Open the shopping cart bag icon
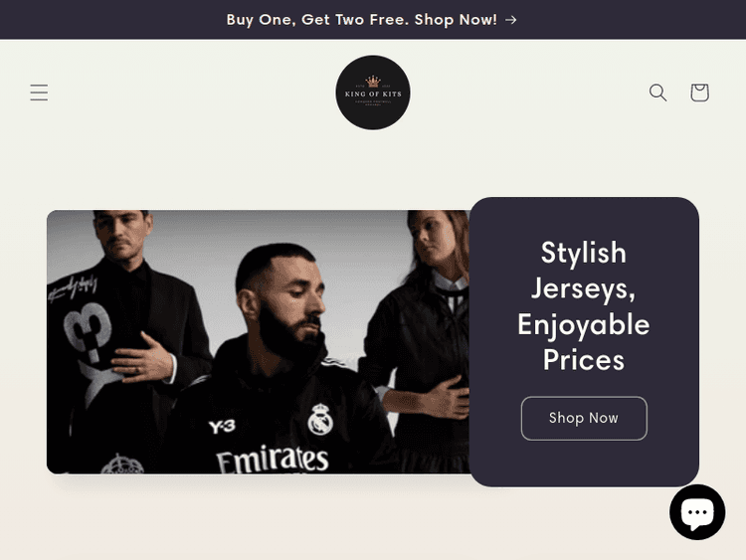The height and width of the screenshot is (560, 746). [x=699, y=93]
